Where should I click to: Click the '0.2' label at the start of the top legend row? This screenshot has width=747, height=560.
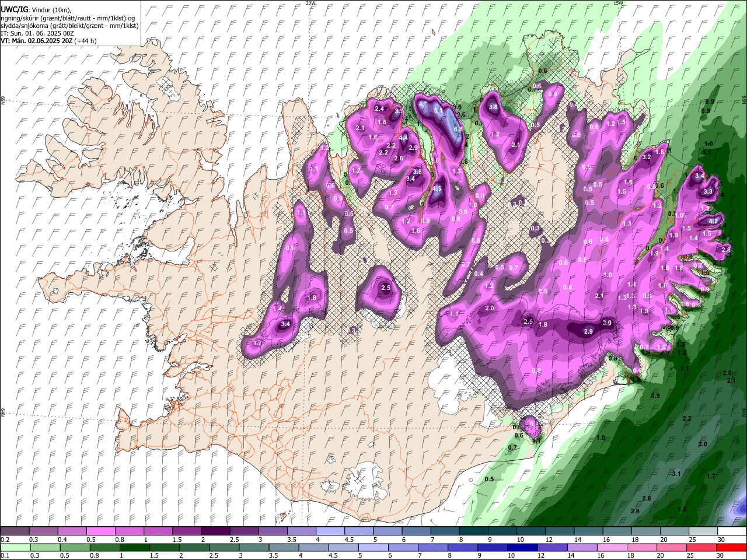click(4, 540)
